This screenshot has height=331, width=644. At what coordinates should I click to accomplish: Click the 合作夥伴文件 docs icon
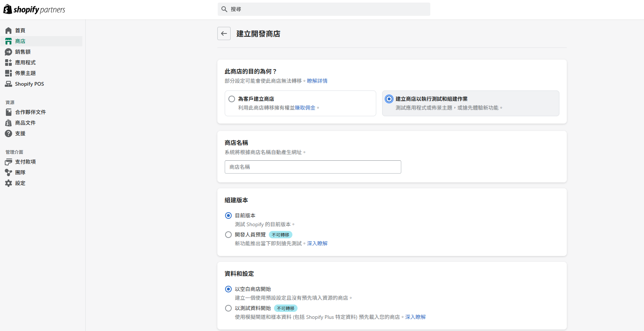(8, 112)
